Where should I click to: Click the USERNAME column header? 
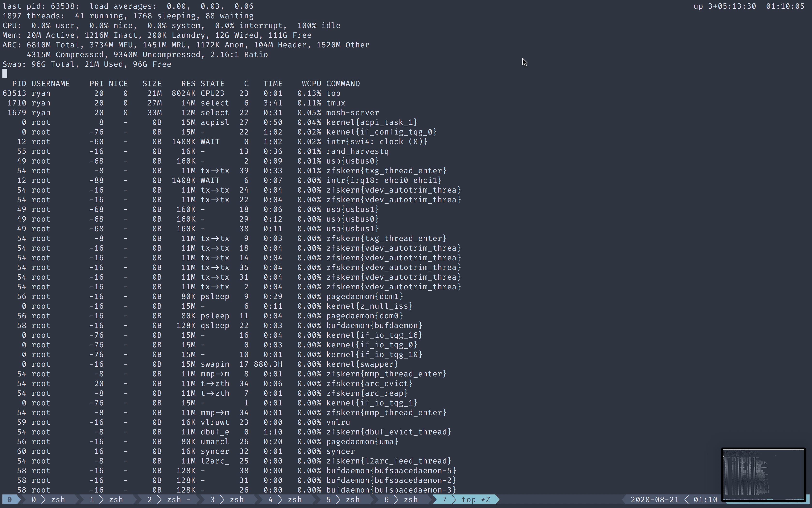51,84
